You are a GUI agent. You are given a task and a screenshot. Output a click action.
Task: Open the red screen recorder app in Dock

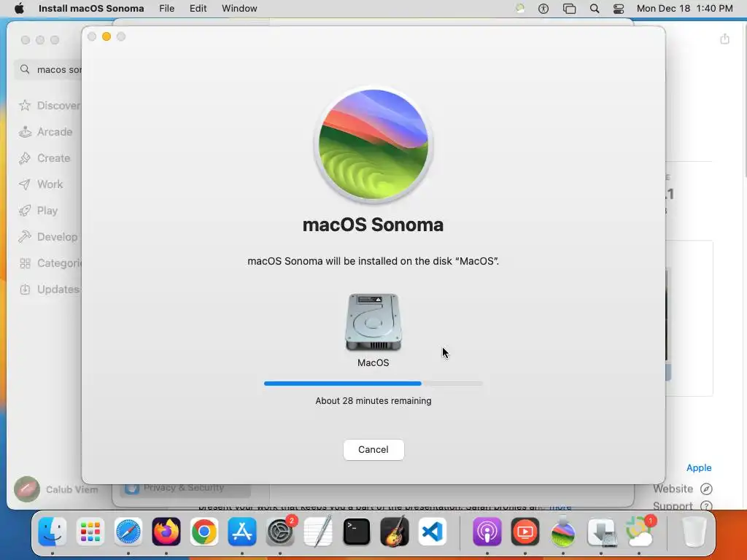point(525,532)
